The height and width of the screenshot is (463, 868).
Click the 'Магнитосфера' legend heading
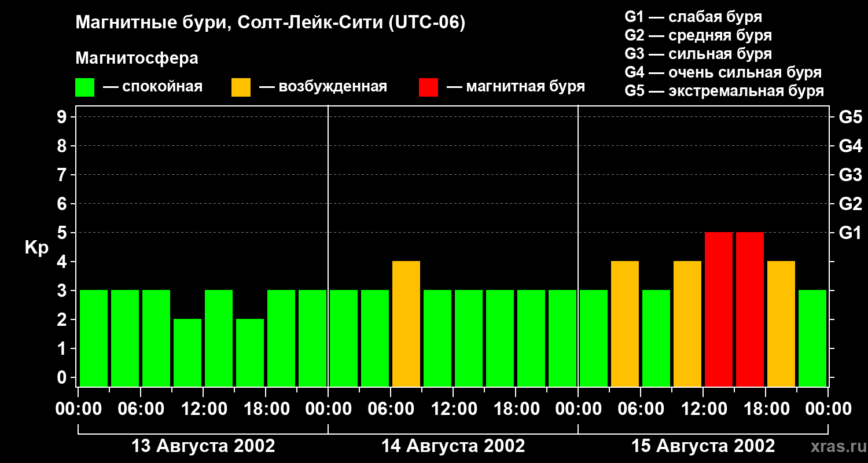tap(137, 58)
